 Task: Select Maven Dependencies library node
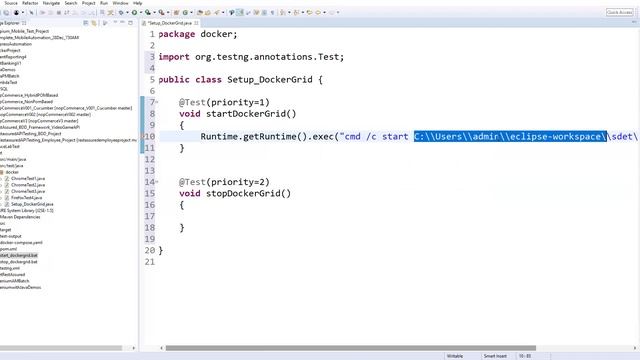(x=20, y=217)
